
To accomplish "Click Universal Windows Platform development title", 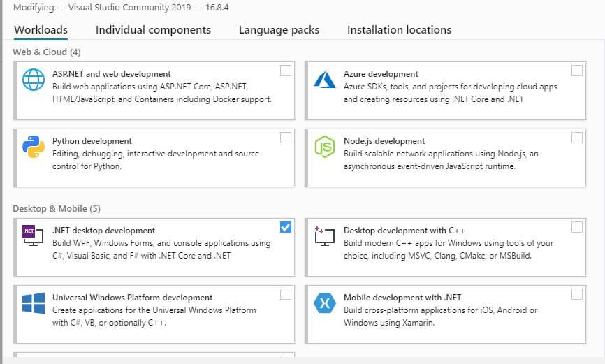I will [132, 298].
